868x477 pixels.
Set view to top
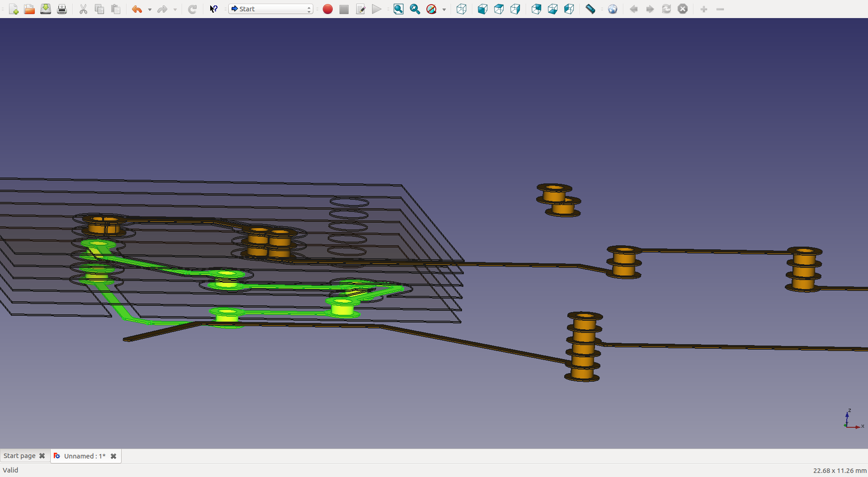coord(499,9)
